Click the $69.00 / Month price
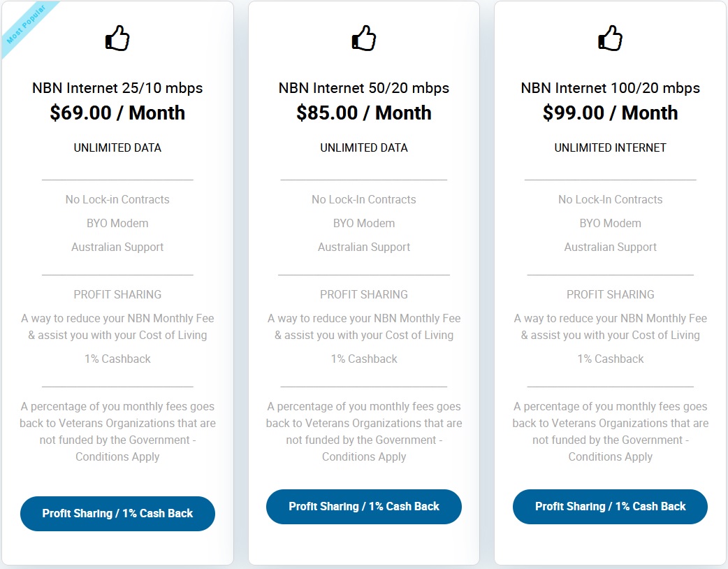The width and height of the screenshot is (728, 569). [117, 113]
